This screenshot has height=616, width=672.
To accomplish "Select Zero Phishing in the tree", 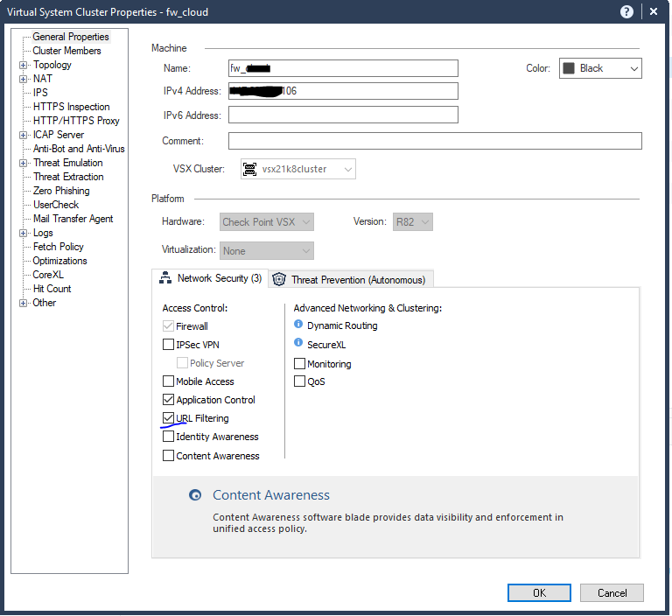I will (x=61, y=191).
